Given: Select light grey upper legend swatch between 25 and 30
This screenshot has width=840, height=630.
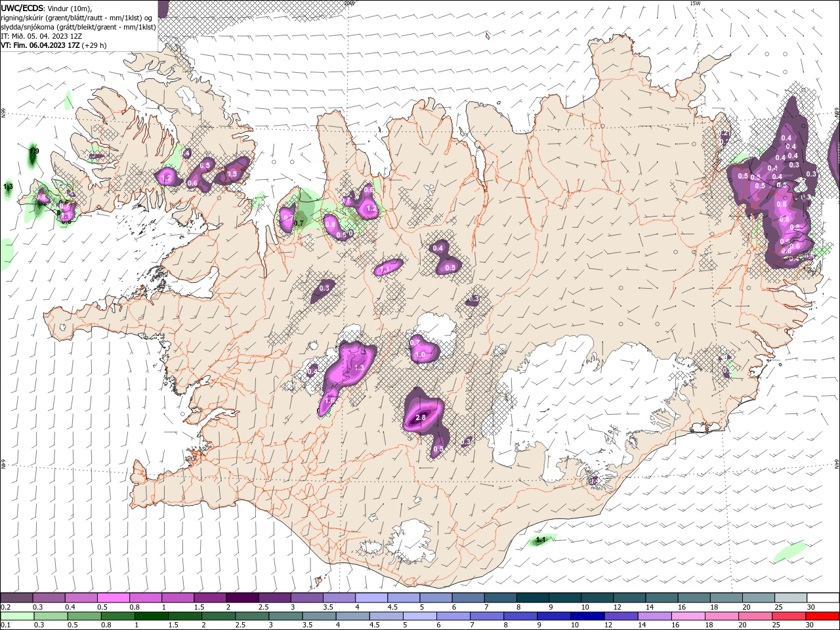Looking at the screenshot, I should (791, 598).
